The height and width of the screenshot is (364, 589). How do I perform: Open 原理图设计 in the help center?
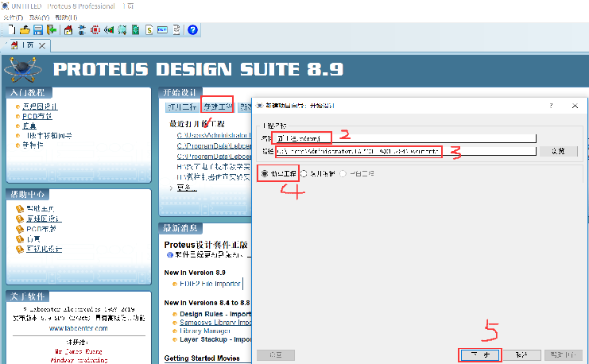pyautogui.click(x=44, y=219)
